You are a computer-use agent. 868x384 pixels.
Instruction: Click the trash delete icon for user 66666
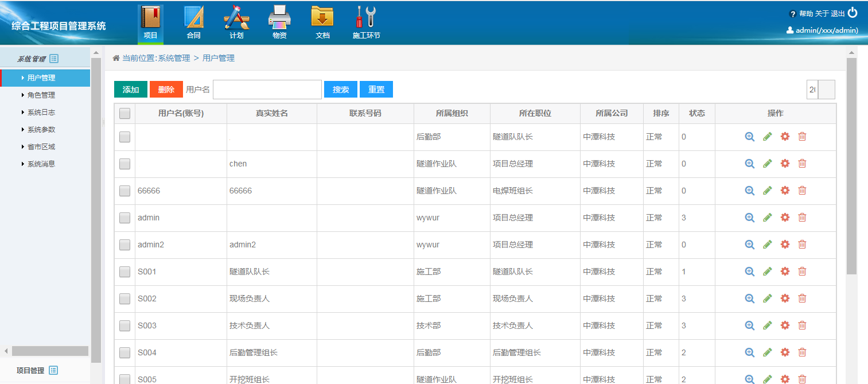[802, 191]
